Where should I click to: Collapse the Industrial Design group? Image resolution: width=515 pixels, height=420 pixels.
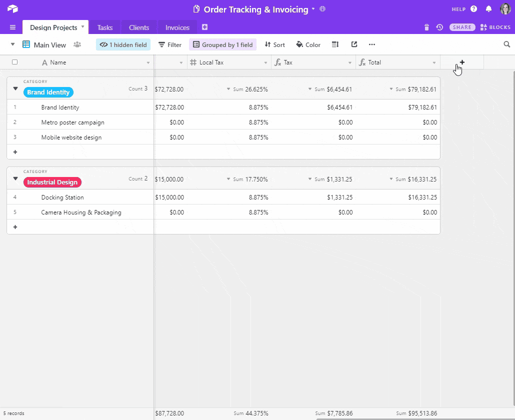pos(15,178)
